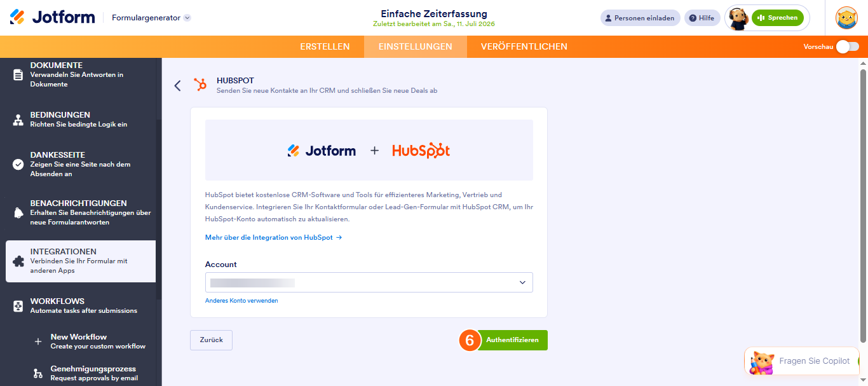Create a New Workflow
Screen dimensions: 868x386
coord(98,341)
